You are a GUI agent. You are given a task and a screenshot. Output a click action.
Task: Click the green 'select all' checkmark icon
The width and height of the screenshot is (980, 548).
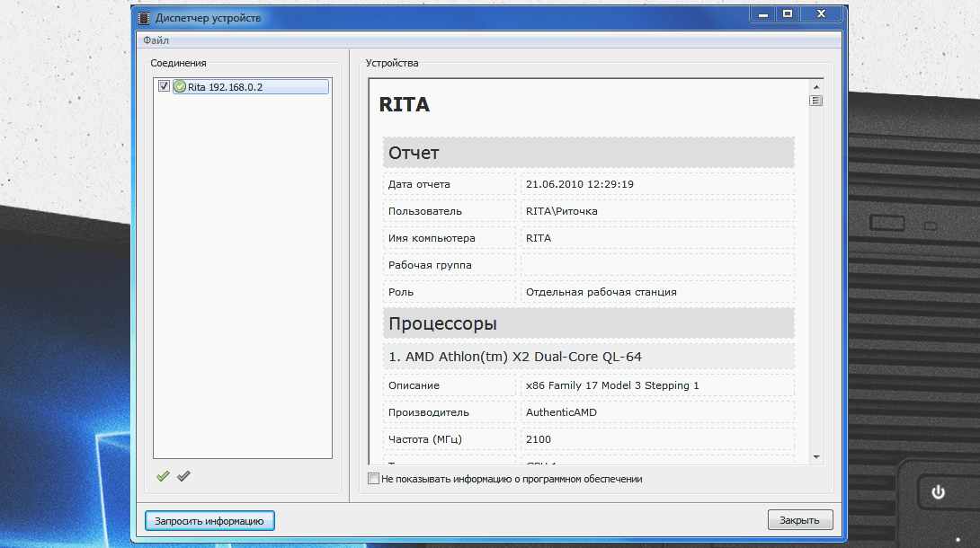(x=163, y=476)
